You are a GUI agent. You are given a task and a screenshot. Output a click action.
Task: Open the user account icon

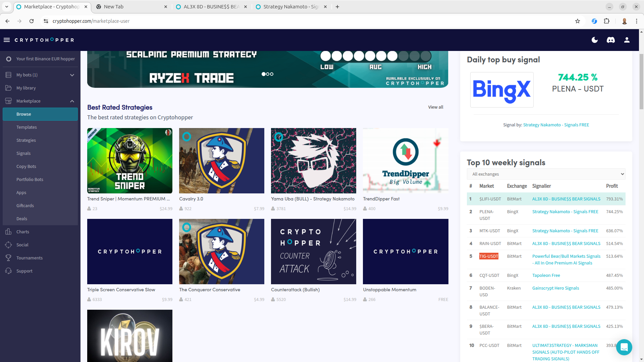[x=627, y=40]
